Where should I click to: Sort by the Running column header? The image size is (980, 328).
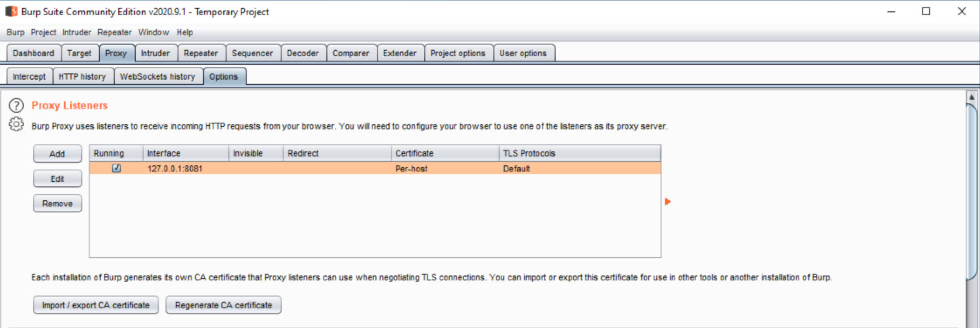116,153
